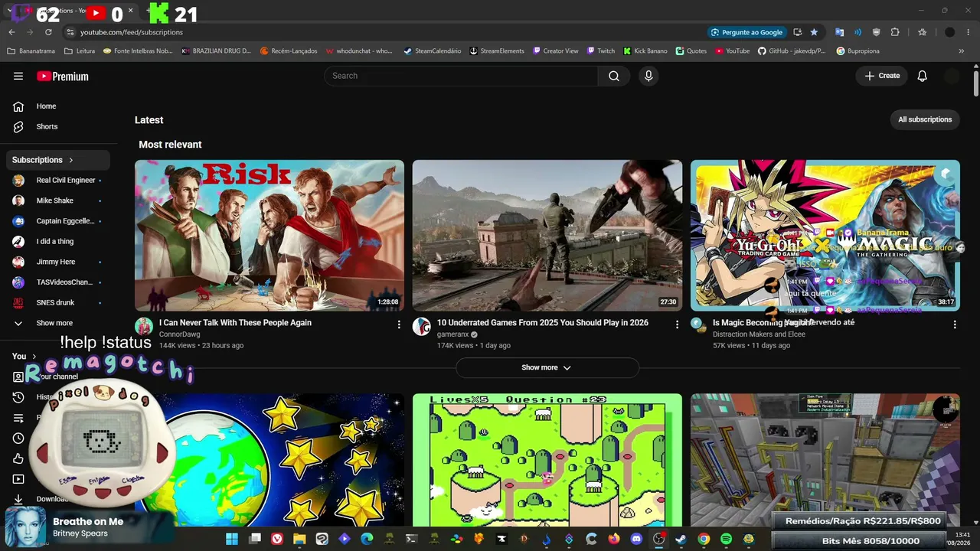This screenshot has width=980, height=551.
Task: Open Google Translate extension icon
Action: 839,32
